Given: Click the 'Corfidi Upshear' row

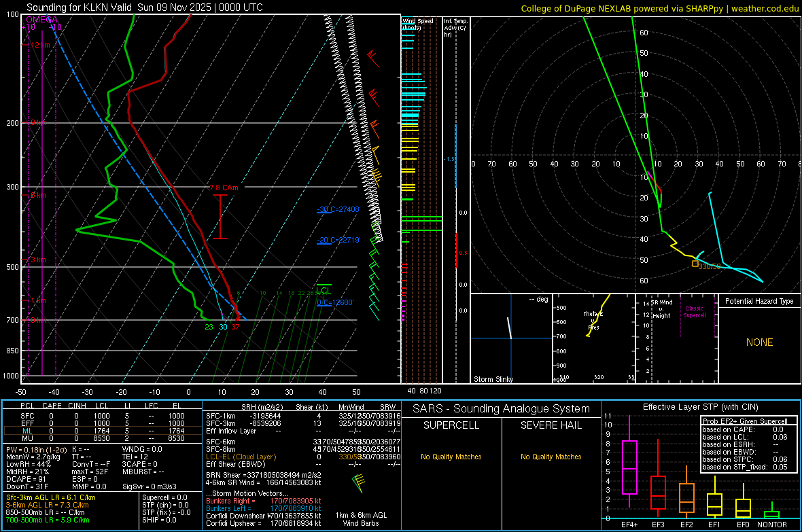Looking at the screenshot, I should (x=264, y=523).
